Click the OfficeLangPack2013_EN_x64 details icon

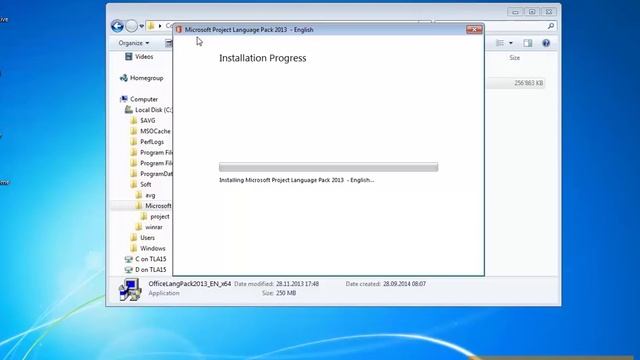click(x=130, y=289)
